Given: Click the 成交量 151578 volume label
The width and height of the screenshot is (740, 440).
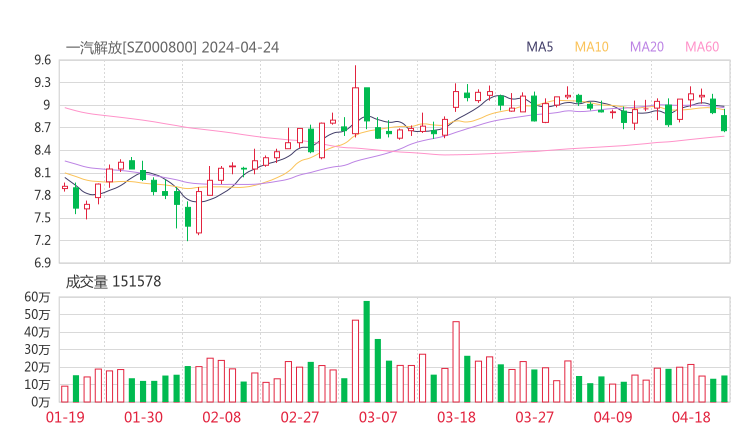Looking at the screenshot, I should [x=113, y=282].
